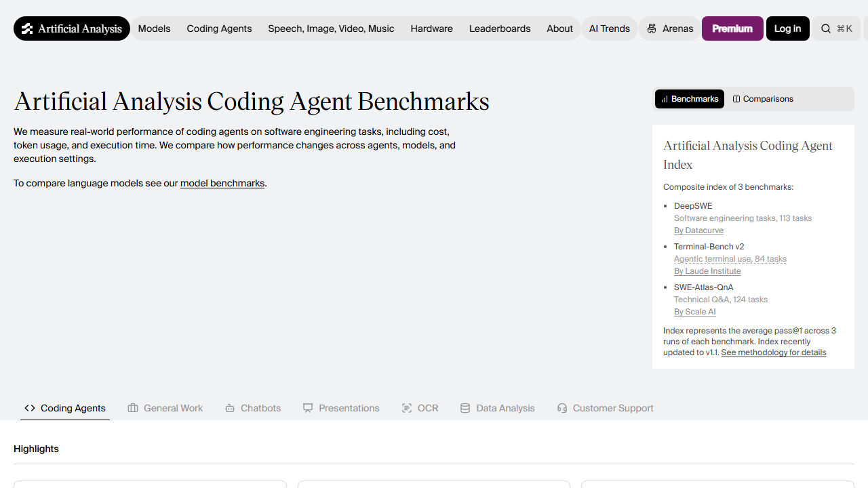The image size is (868, 488).
Task: Click Software engineering tasks, 113 tasks text
Action: click(743, 218)
